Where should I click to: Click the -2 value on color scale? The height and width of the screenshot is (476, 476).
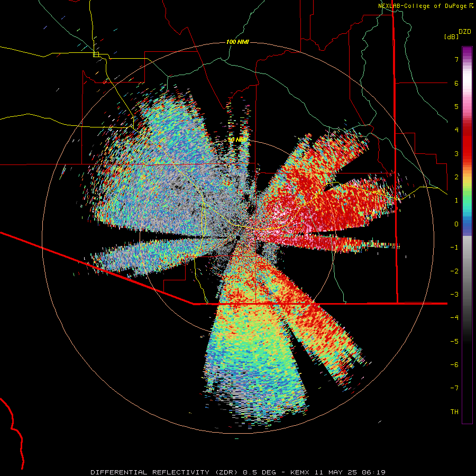tap(454, 271)
